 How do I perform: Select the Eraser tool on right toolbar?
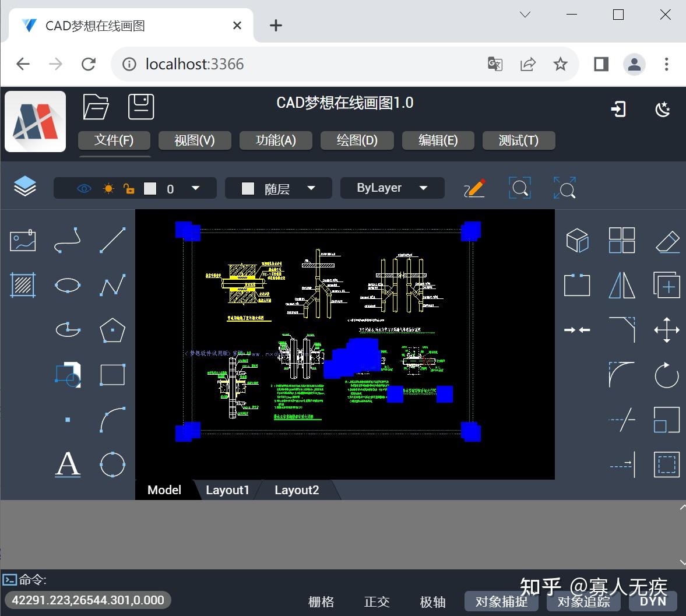[666, 240]
